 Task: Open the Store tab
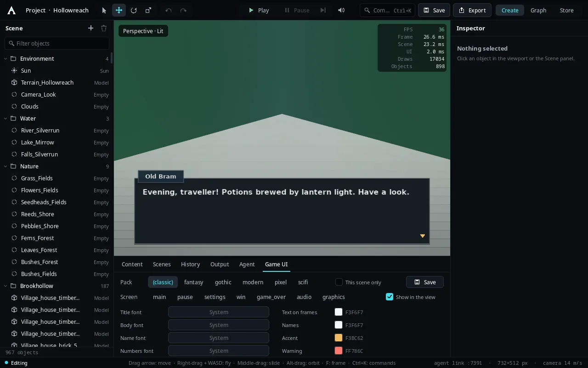click(567, 10)
